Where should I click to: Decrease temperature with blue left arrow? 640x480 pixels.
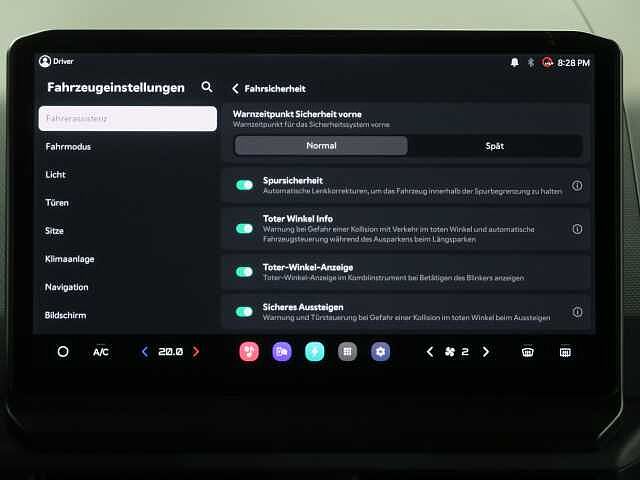pos(145,352)
